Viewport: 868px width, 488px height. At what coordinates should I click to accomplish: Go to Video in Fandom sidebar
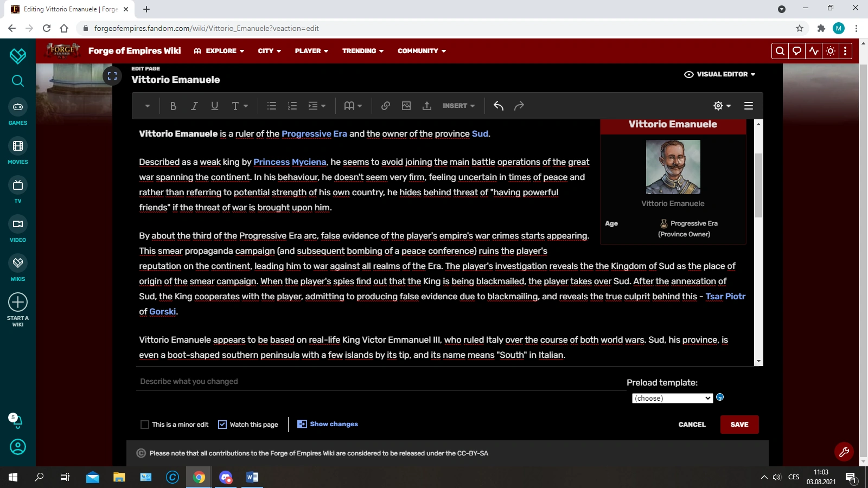tap(18, 229)
